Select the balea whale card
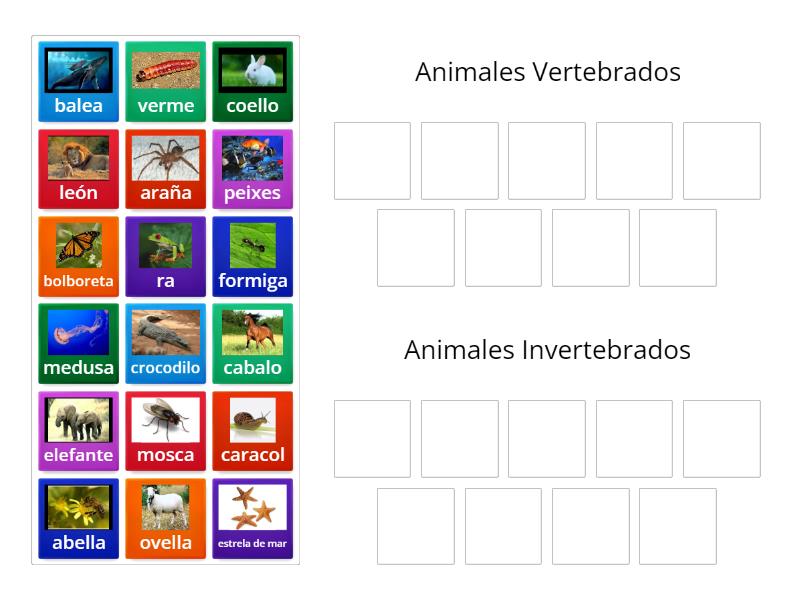Image resolution: width=800 pixels, height=600 pixels. coord(79,81)
